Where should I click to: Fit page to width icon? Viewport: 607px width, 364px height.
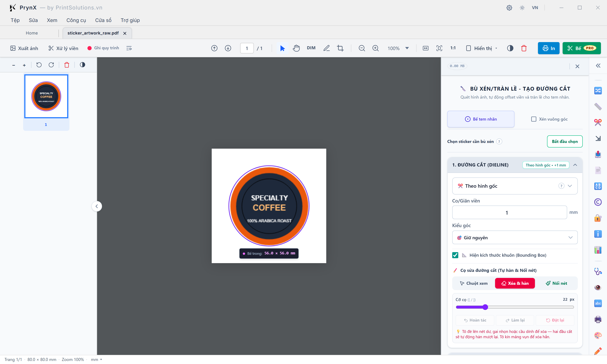(x=426, y=48)
